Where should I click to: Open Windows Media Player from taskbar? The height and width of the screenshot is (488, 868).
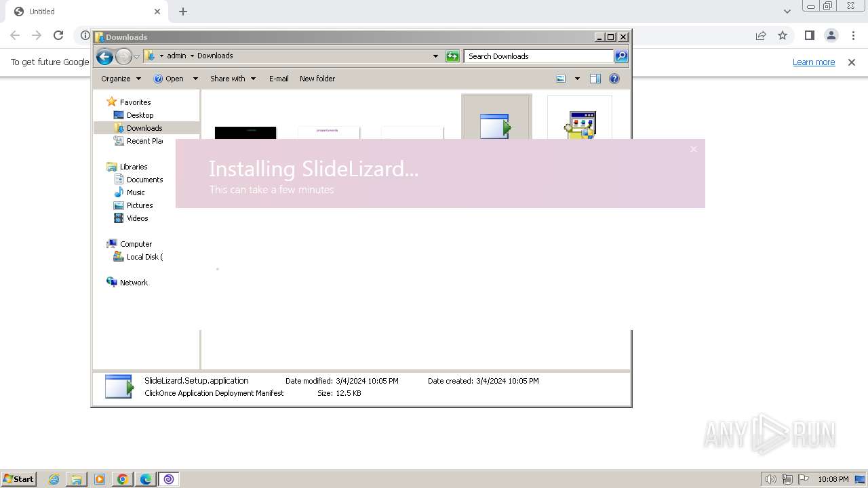(x=100, y=479)
